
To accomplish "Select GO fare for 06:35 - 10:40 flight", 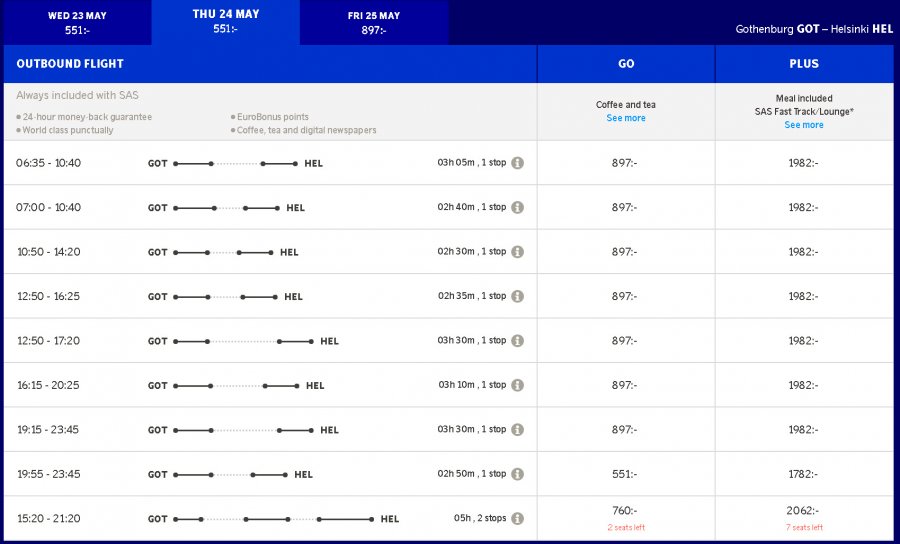I will [625, 163].
